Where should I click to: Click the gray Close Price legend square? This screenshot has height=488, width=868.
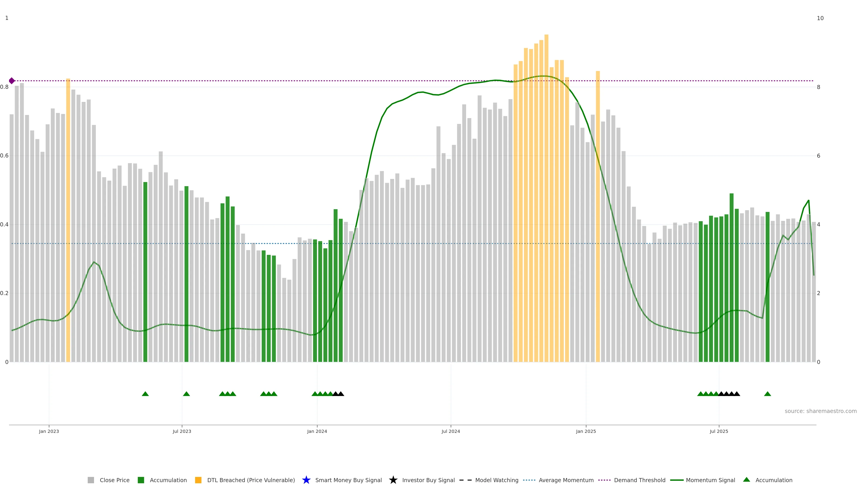(91, 480)
